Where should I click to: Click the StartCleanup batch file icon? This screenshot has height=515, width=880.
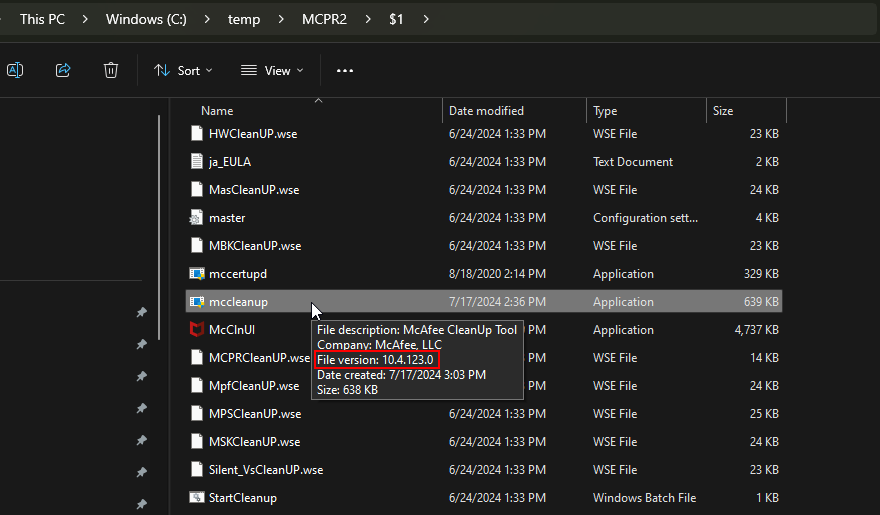tap(197, 497)
